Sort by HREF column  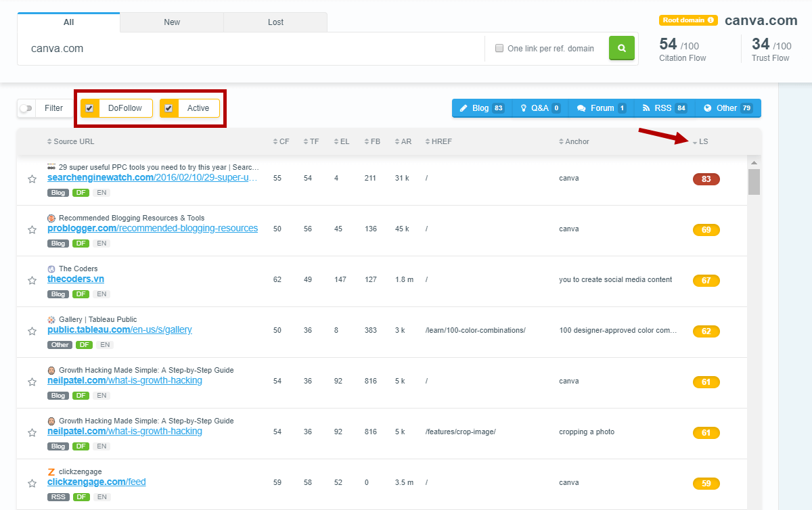438,141
